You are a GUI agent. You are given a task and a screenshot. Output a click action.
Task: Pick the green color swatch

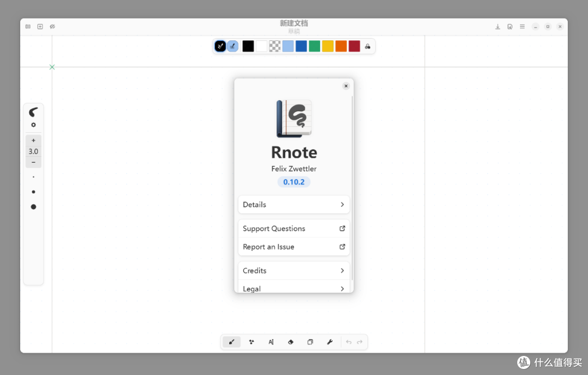point(314,46)
